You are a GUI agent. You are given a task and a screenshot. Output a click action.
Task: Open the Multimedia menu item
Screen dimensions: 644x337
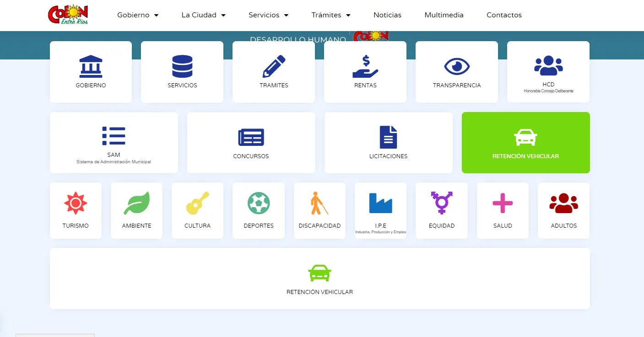pos(444,15)
